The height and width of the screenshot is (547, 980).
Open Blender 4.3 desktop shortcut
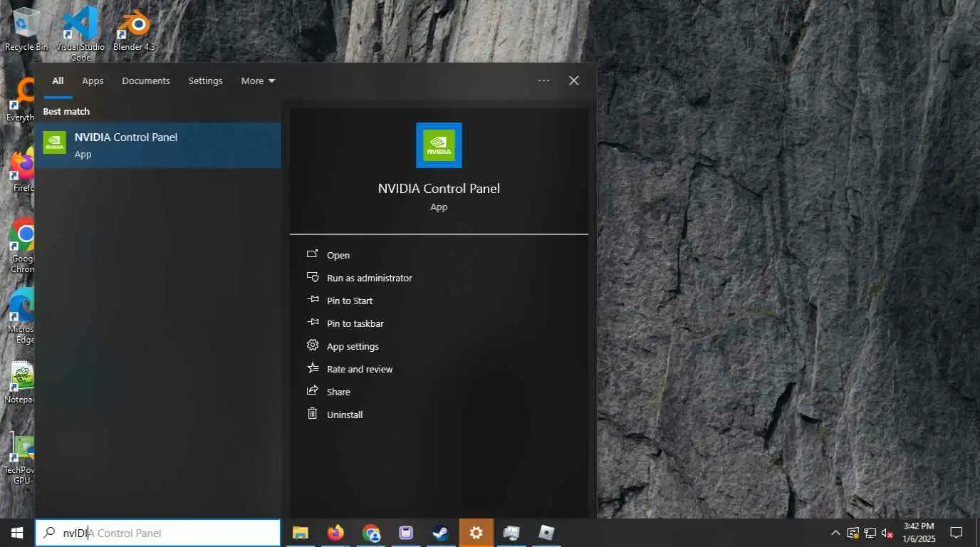[x=134, y=30]
